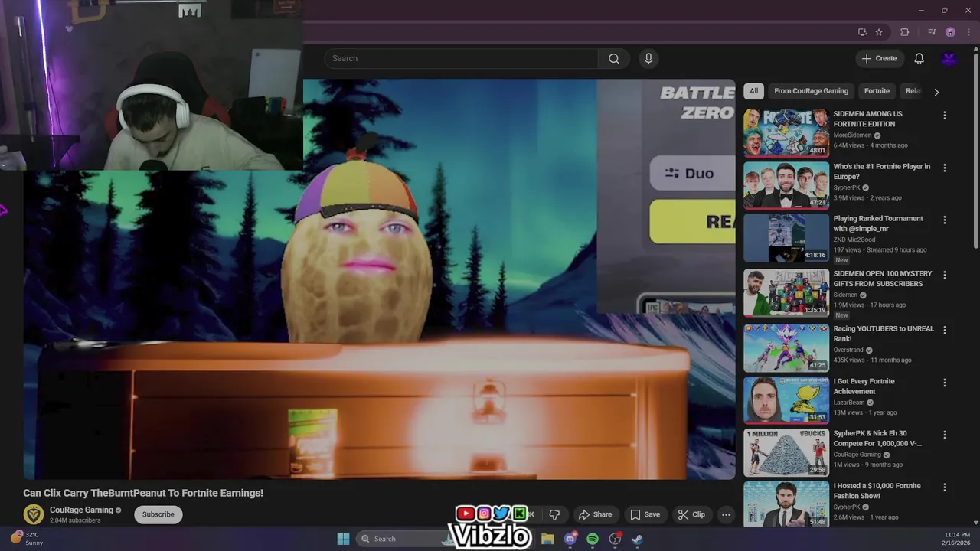Open Chrome media controls icon

pos(932,32)
